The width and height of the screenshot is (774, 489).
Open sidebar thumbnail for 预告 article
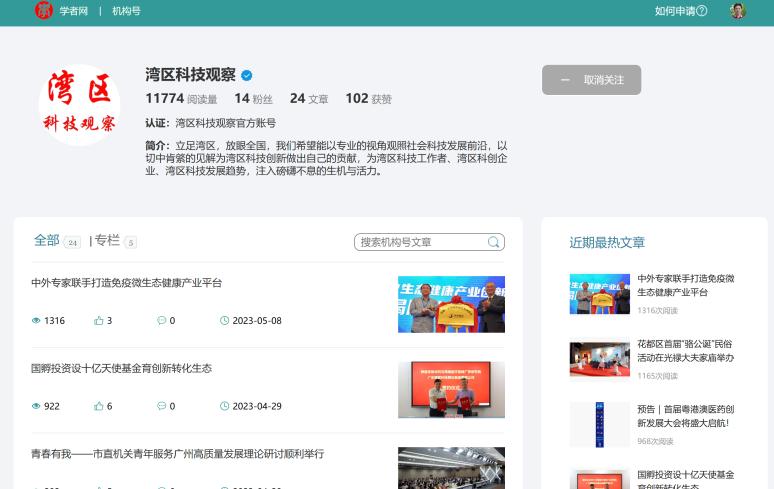(x=600, y=425)
